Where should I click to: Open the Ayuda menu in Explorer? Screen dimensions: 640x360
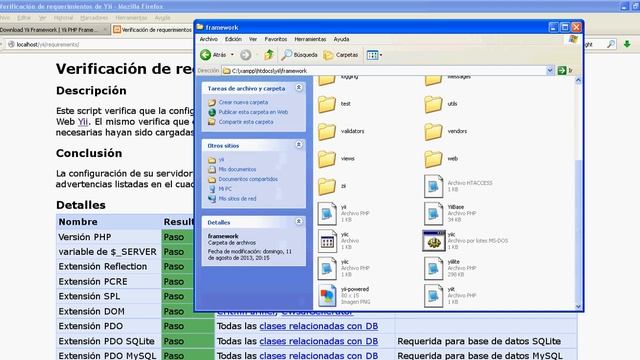coord(341,39)
